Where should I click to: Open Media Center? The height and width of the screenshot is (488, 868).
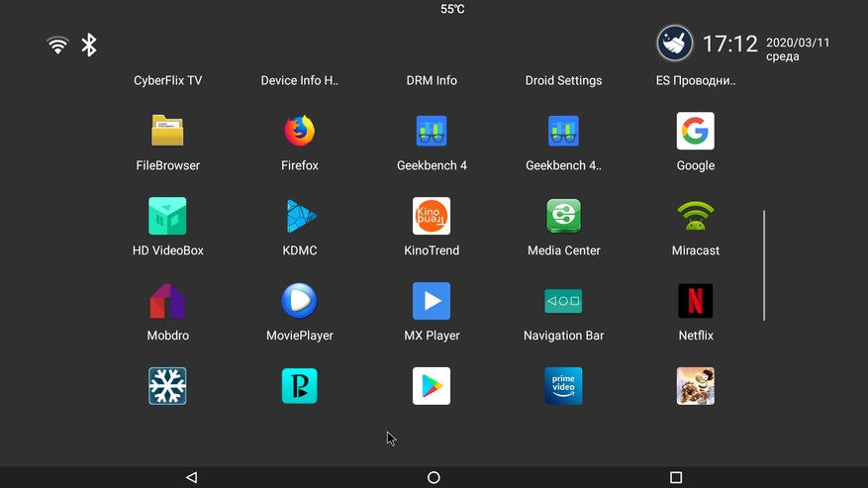click(563, 216)
